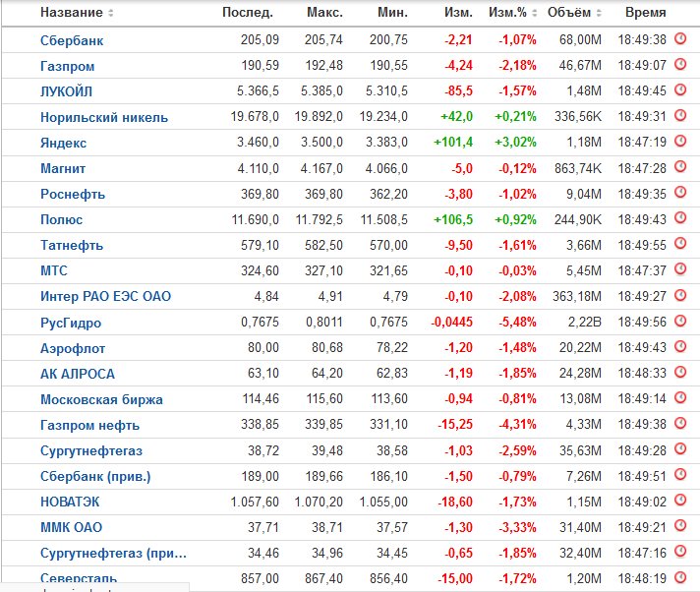Open the МТС stock link
This screenshot has height=592, width=700.
click(54, 271)
